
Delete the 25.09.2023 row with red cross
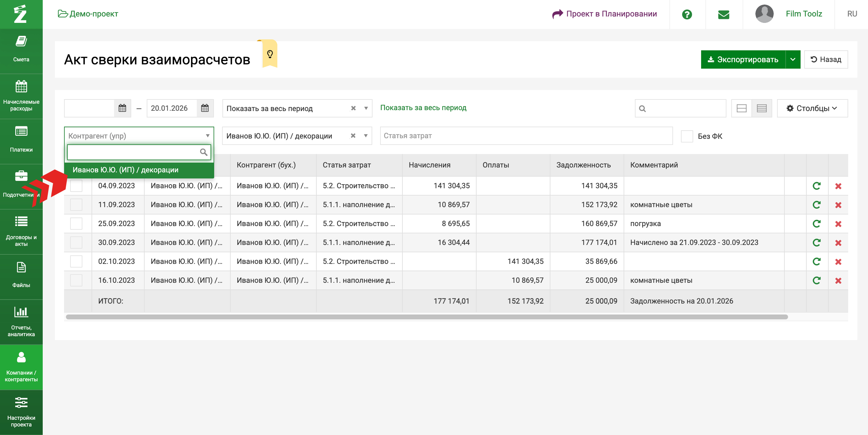tap(838, 224)
